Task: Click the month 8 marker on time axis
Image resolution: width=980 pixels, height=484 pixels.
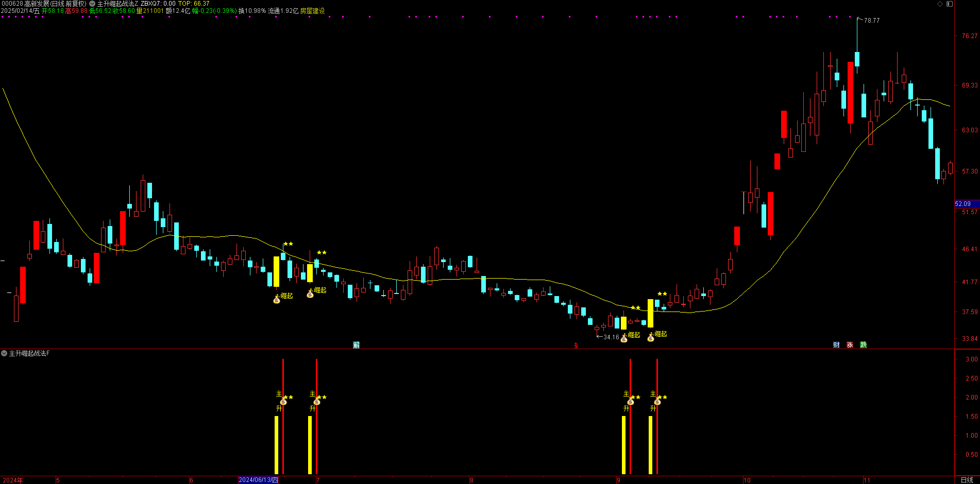Action: click(x=471, y=480)
